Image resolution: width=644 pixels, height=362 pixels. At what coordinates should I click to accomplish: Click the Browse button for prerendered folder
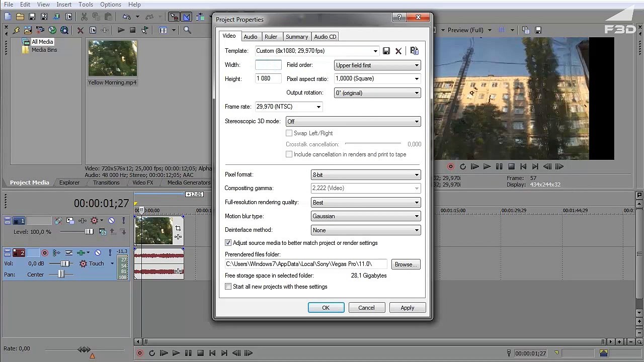(x=405, y=264)
